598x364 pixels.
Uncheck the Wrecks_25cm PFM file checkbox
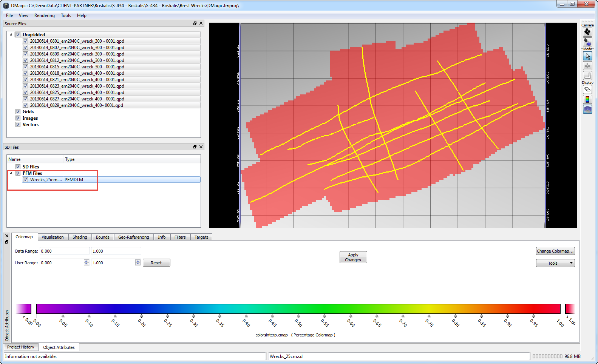25,180
